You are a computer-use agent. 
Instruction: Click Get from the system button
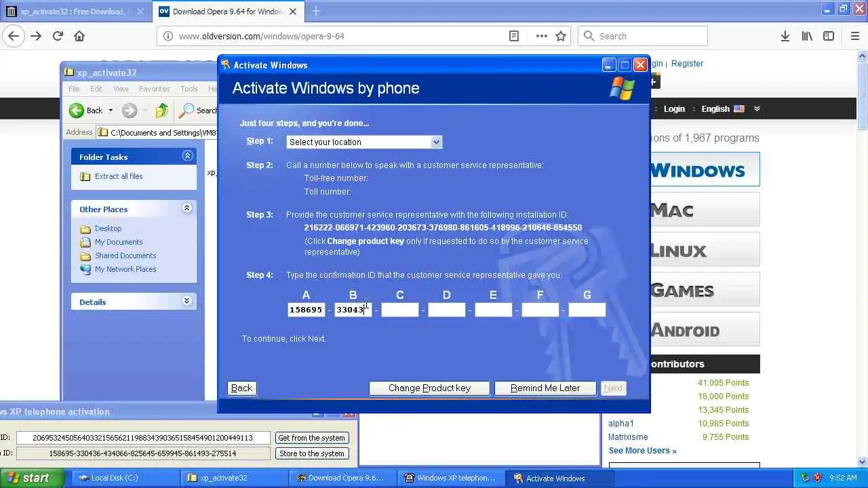(312, 438)
